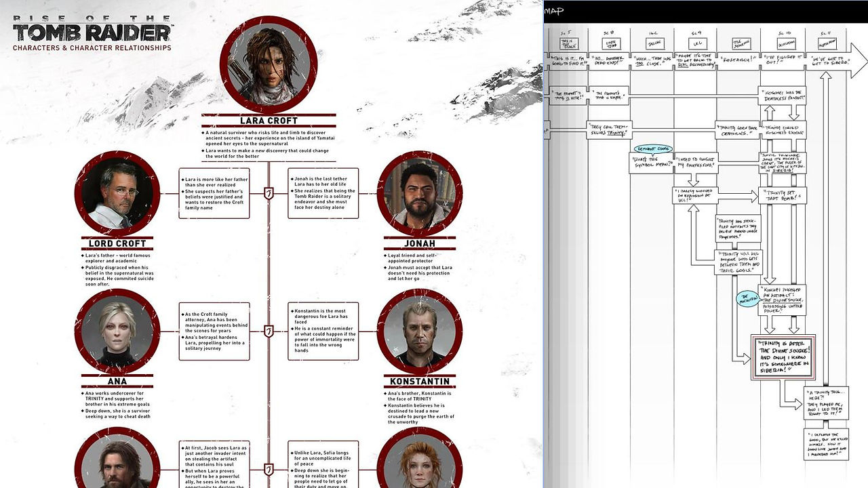Click the cyan 'Remnant Coins' bubble
Image resolution: width=868 pixels, height=488 pixels.
tap(653, 148)
